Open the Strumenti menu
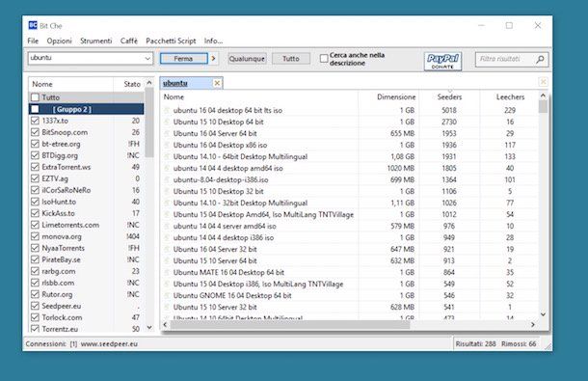Screen dimensions: 588x381 pos(96,41)
